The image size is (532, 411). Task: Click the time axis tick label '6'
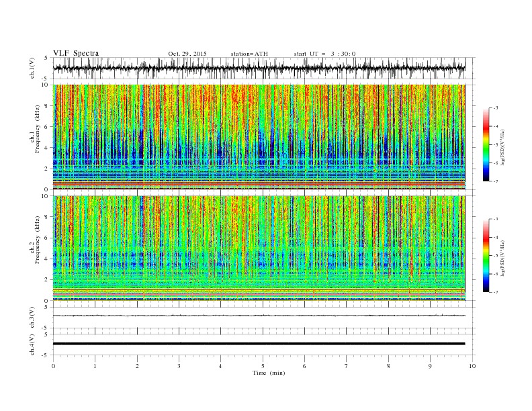(305, 366)
